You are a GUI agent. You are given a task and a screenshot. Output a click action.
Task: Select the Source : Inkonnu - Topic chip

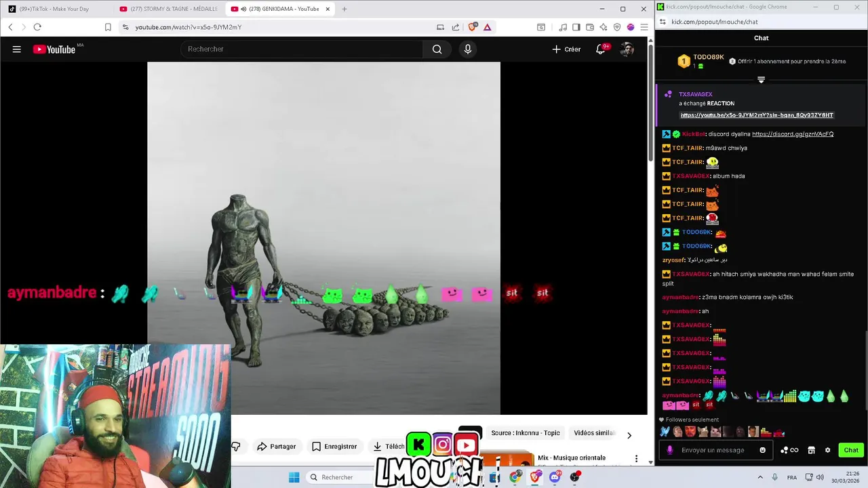tap(526, 433)
